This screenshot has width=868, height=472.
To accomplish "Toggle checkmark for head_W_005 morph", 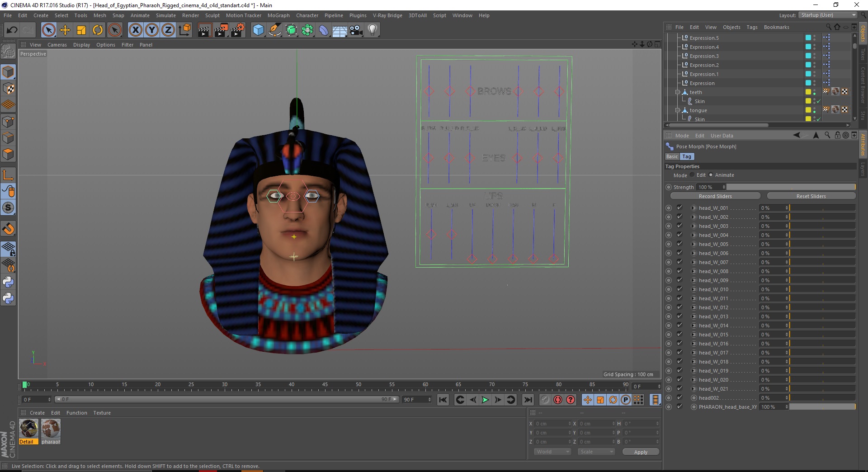I will [x=679, y=244].
